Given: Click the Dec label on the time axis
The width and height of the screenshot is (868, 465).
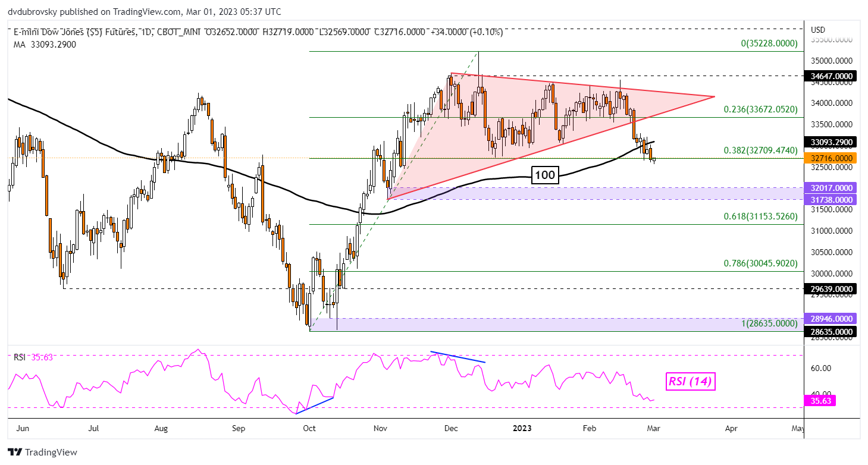Looking at the screenshot, I should click(x=451, y=428).
